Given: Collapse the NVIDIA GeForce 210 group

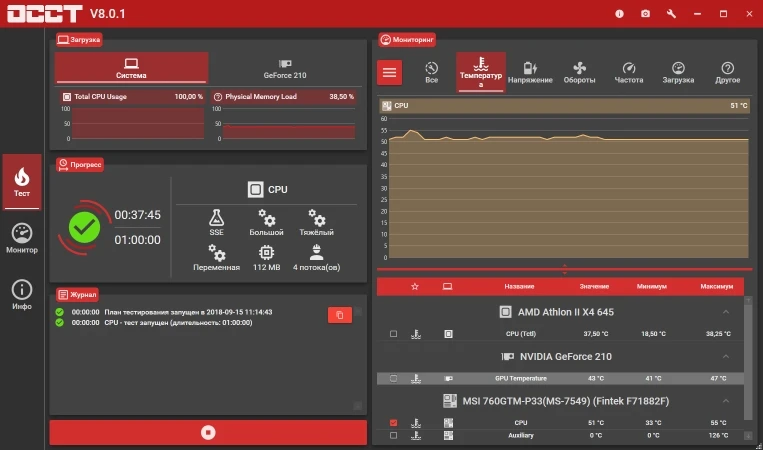Looking at the screenshot, I should [x=726, y=357].
